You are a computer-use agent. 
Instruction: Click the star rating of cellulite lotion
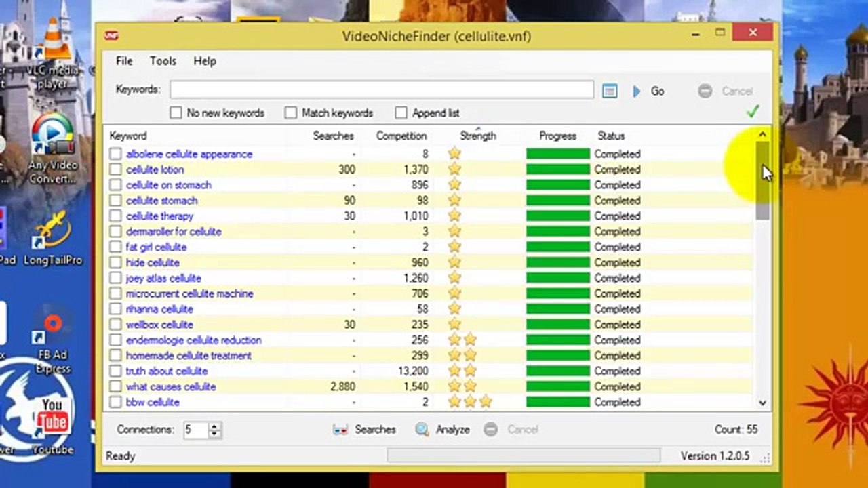coord(454,169)
